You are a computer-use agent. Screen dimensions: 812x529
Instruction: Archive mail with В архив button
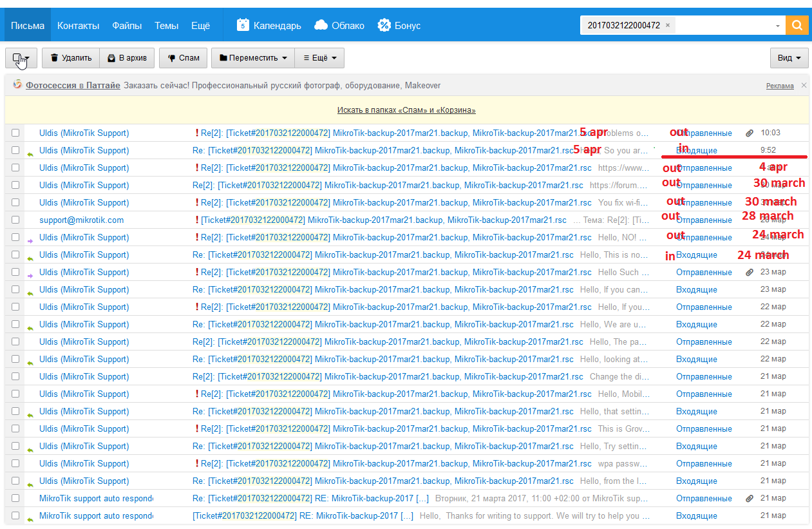(x=127, y=58)
